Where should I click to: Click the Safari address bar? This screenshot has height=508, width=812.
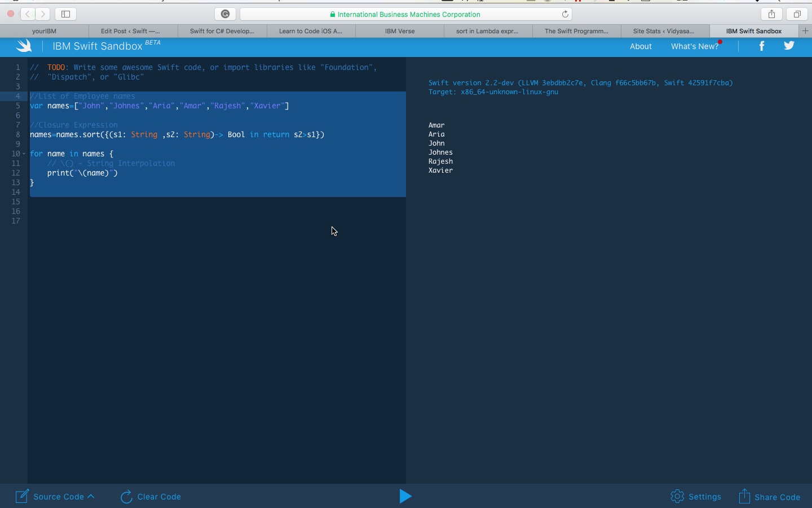pyautogui.click(x=405, y=14)
